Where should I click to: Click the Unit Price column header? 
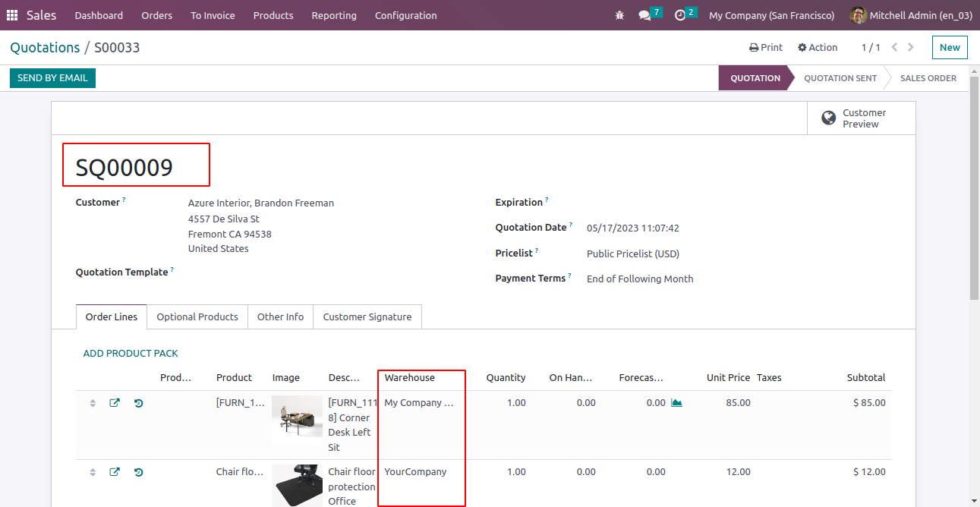pyautogui.click(x=729, y=377)
